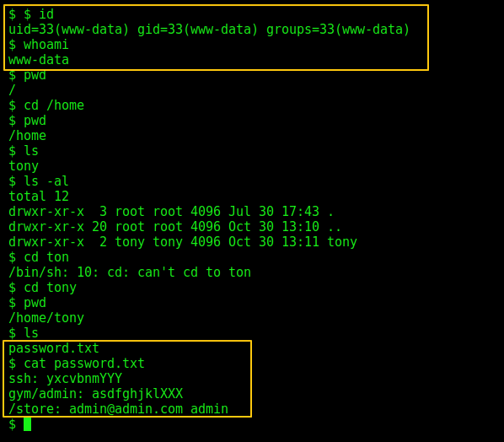This screenshot has height=442, width=504.
Task: Click the '17:43' timestamp in listing
Action: [x=300, y=212]
